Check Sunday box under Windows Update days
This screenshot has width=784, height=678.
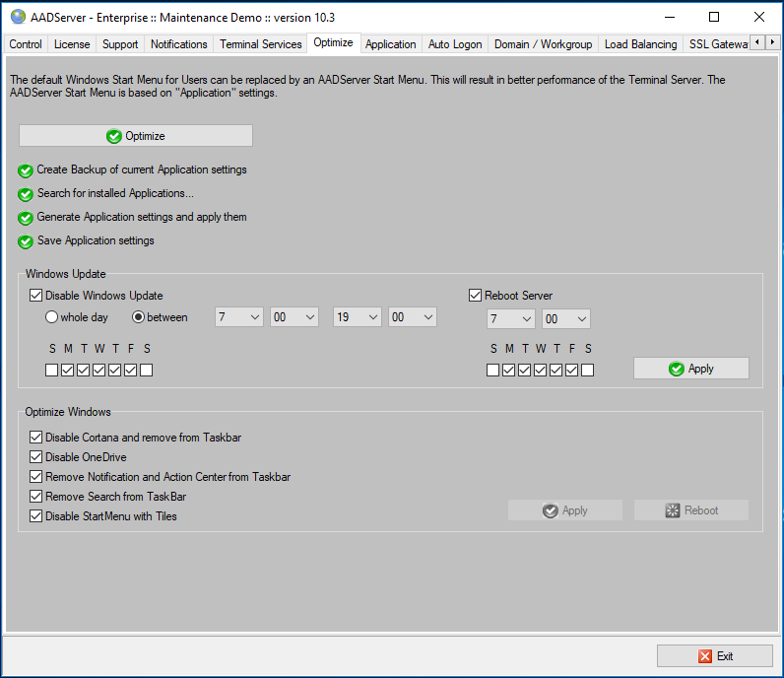click(51, 370)
